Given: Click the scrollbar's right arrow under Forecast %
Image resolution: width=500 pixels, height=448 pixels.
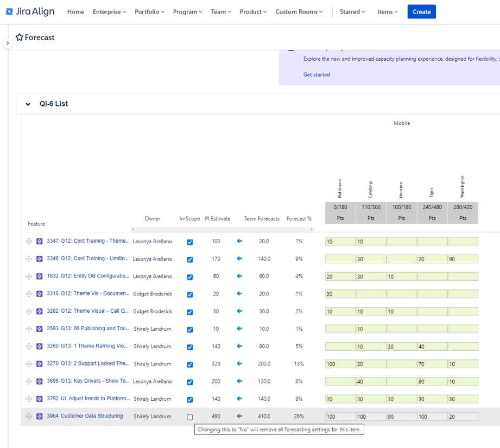Looking at the screenshot, I should coord(312,229).
